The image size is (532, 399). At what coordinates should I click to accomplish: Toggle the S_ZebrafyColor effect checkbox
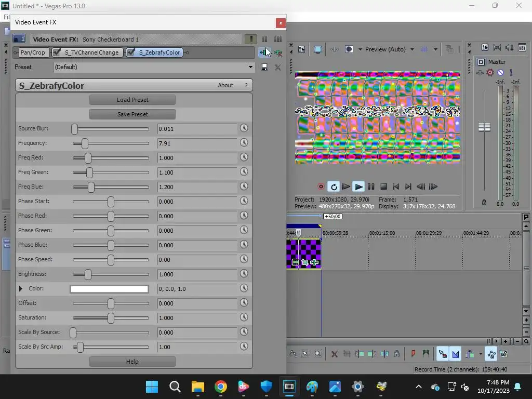pyautogui.click(x=130, y=52)
